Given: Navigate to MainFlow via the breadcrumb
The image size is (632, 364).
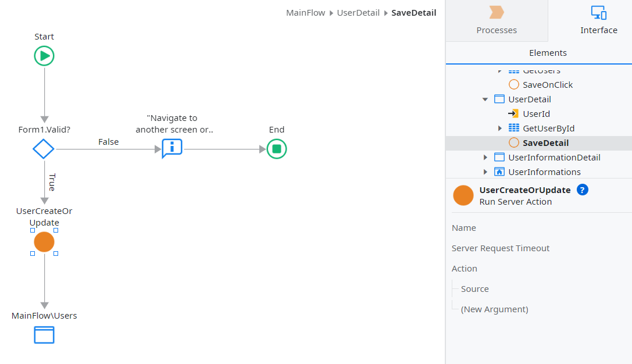Looking at the screenshot, I should (x=305, y=12).
